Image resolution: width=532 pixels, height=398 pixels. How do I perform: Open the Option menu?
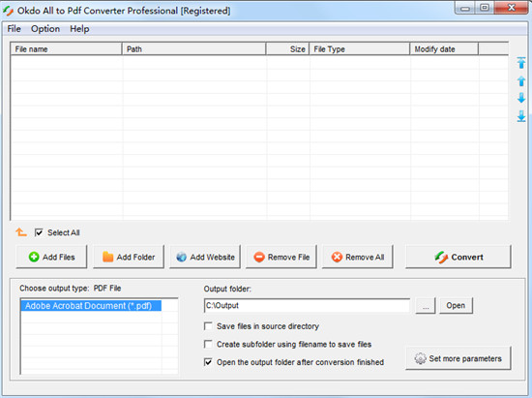[x=45, y=29]
